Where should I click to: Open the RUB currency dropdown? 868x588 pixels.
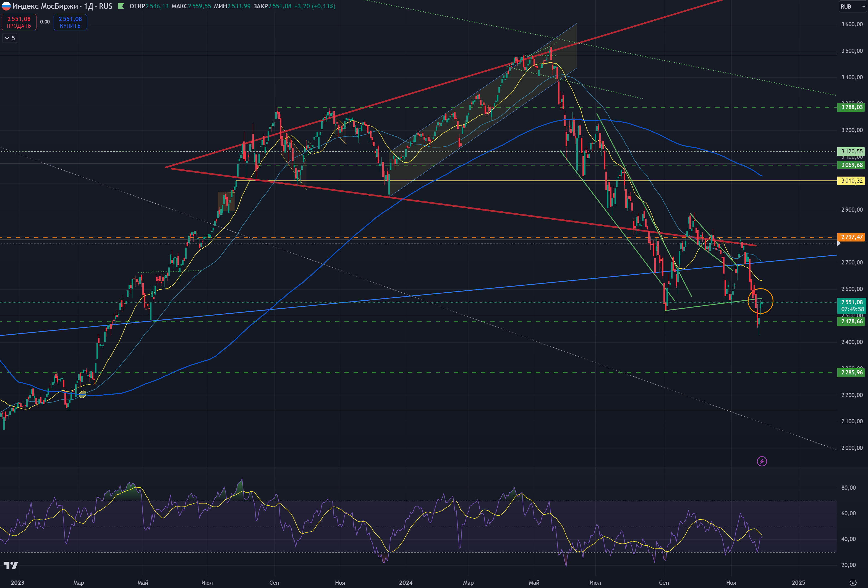pyautogui.click(x=853, y=6)
